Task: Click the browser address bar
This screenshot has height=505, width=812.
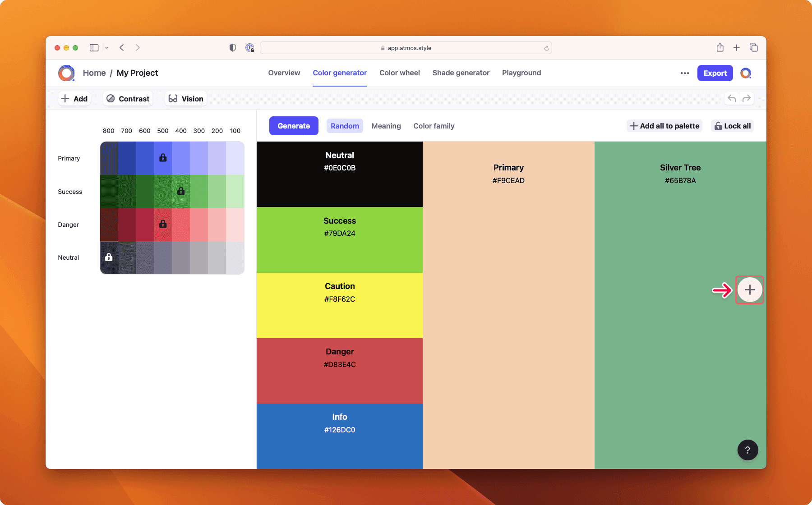Action: tap(406, 47)
